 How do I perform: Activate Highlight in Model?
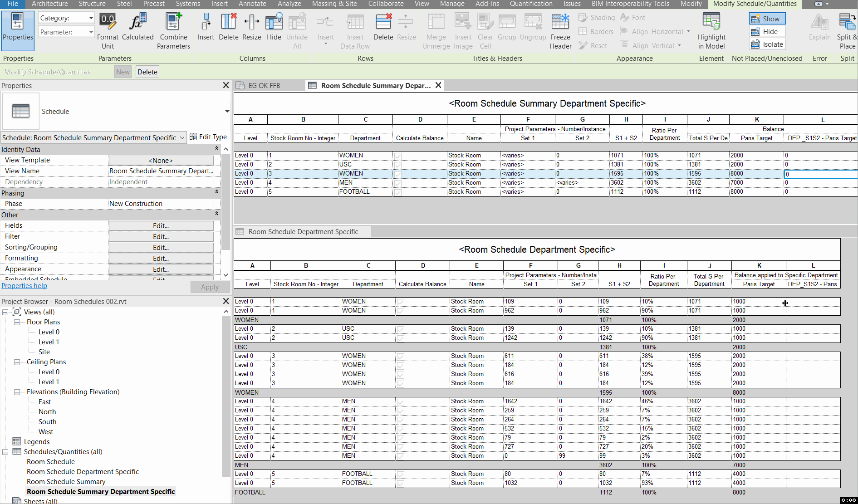pyautogui.click(x=711, y=30)
